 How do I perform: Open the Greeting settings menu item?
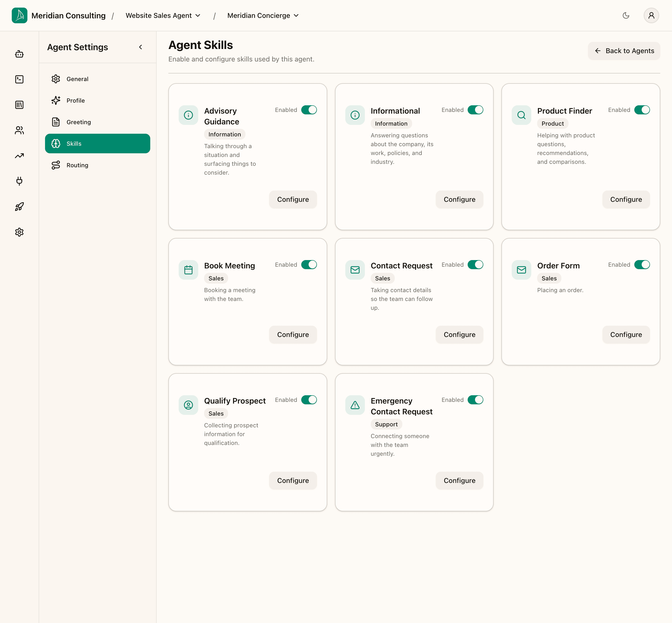[x=98, y=122]
